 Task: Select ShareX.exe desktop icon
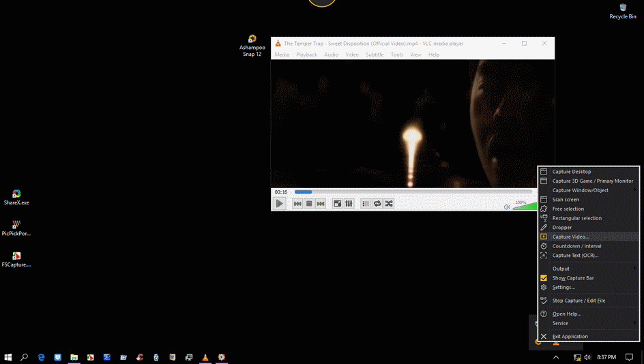(16, 198)
